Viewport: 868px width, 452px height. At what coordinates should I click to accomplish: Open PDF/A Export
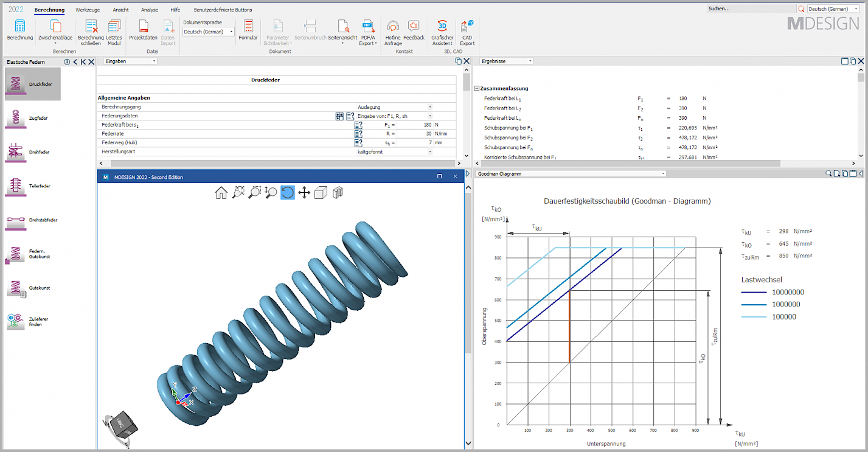(367, 32)
